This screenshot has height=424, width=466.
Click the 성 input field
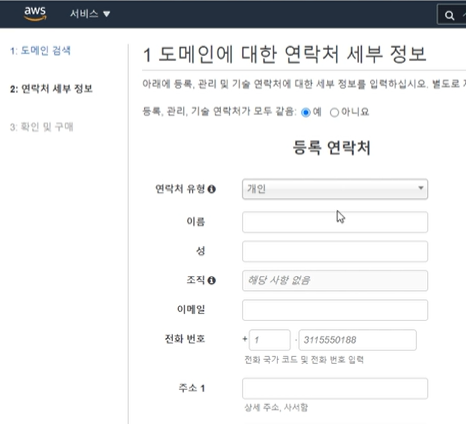point(335,251)
